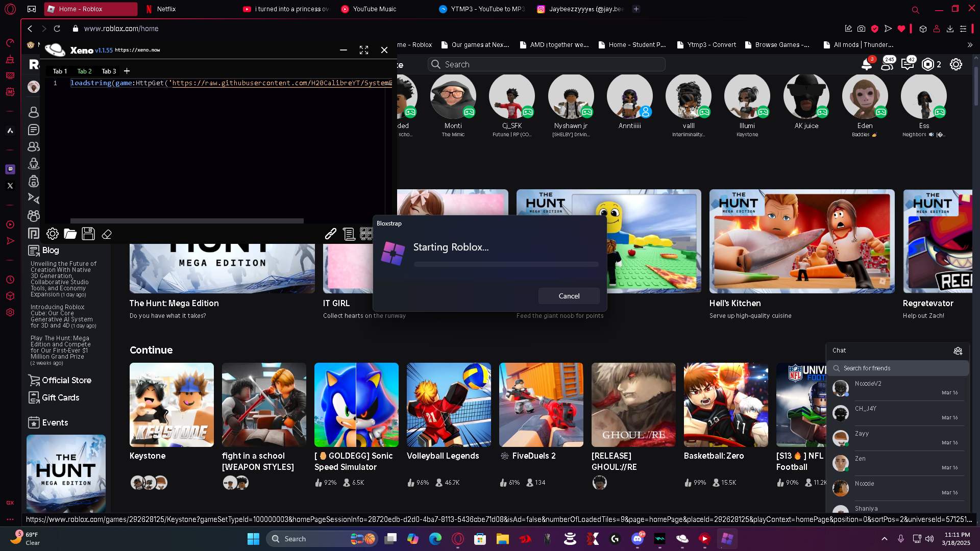Click the roblox.com/home address bar
The image size is (980, 551).
[121, 29]
